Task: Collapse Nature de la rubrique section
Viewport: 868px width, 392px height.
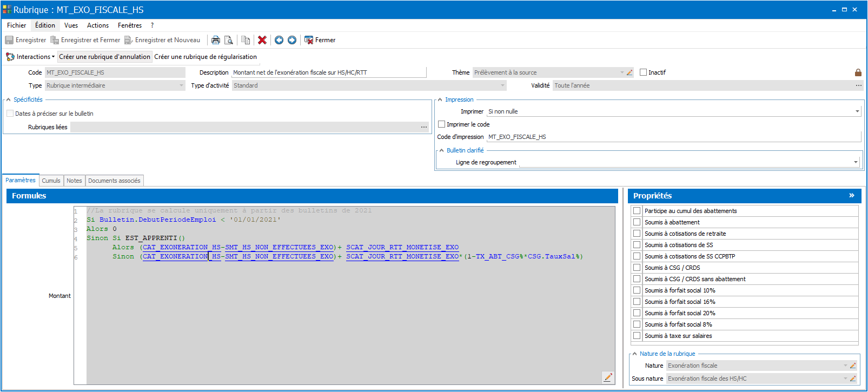Action: pos(634,354)
